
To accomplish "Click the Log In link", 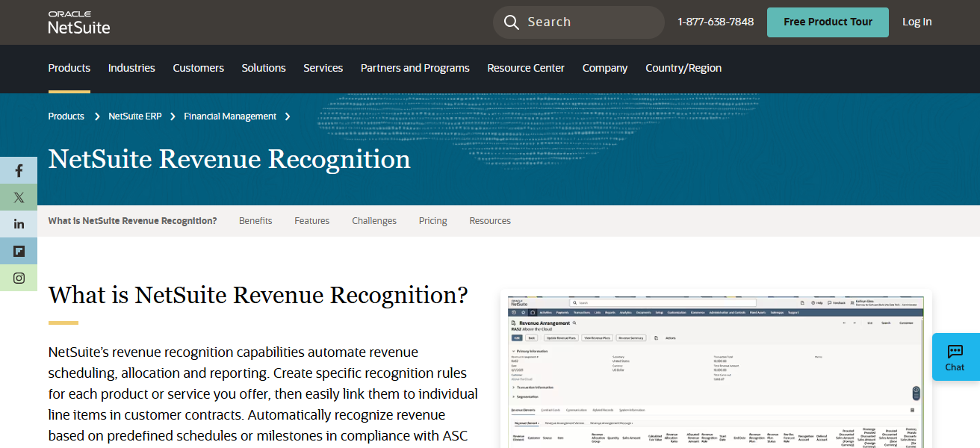I will pyautogui.click(x=917, y=22).
